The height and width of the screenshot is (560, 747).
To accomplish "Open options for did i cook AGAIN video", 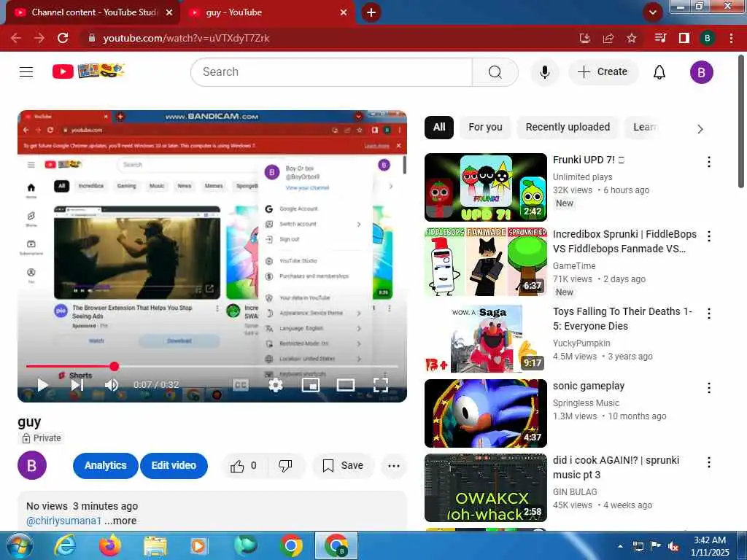I will point(709,462).
